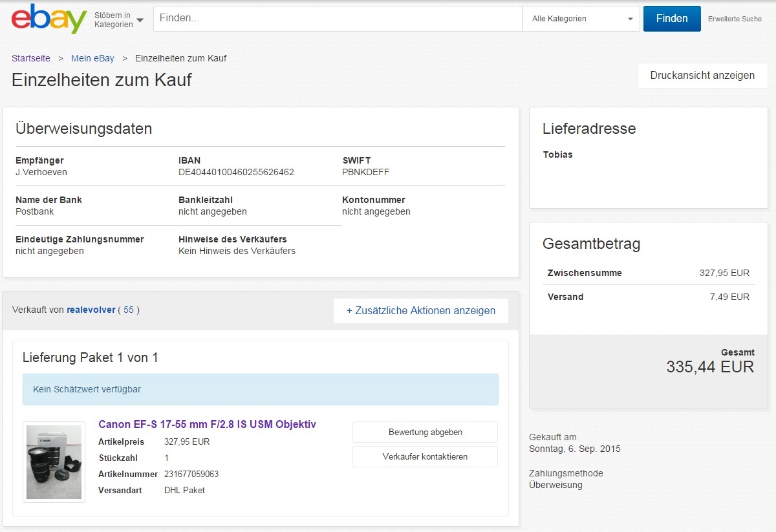Click the seller feedback score 55
This screenshot has height=532, width=776.
[129, 310]
